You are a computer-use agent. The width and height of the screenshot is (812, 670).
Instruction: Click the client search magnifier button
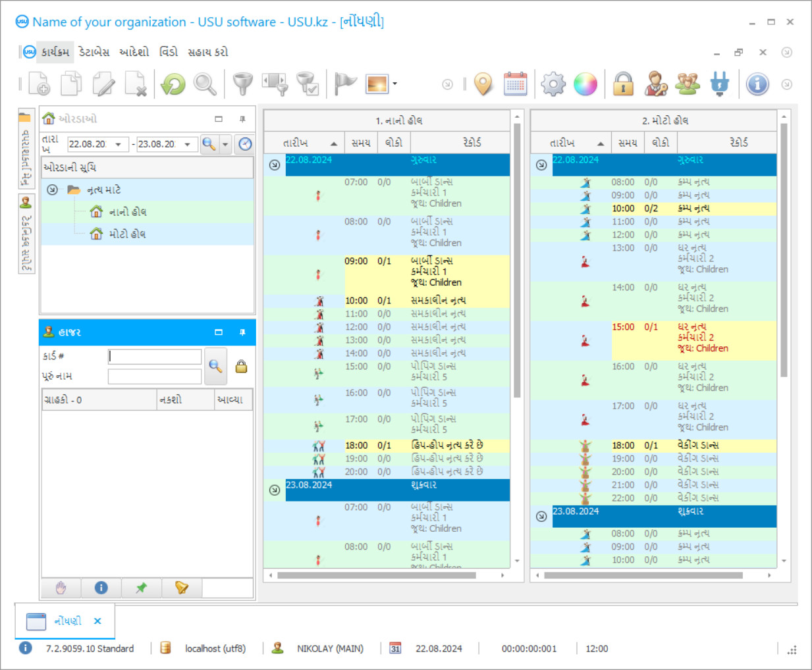215,366
